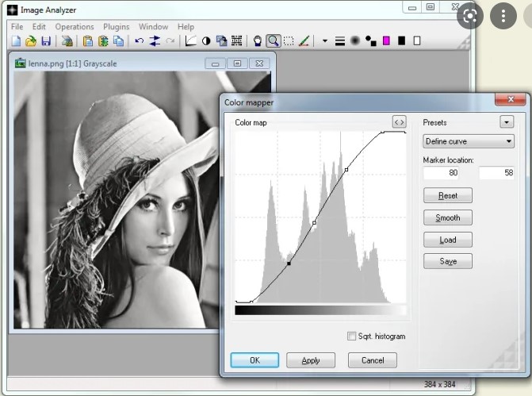Click the scanner acquire icon
The width and height of the screenshot is (532, 396).
[x=67, y=41]
